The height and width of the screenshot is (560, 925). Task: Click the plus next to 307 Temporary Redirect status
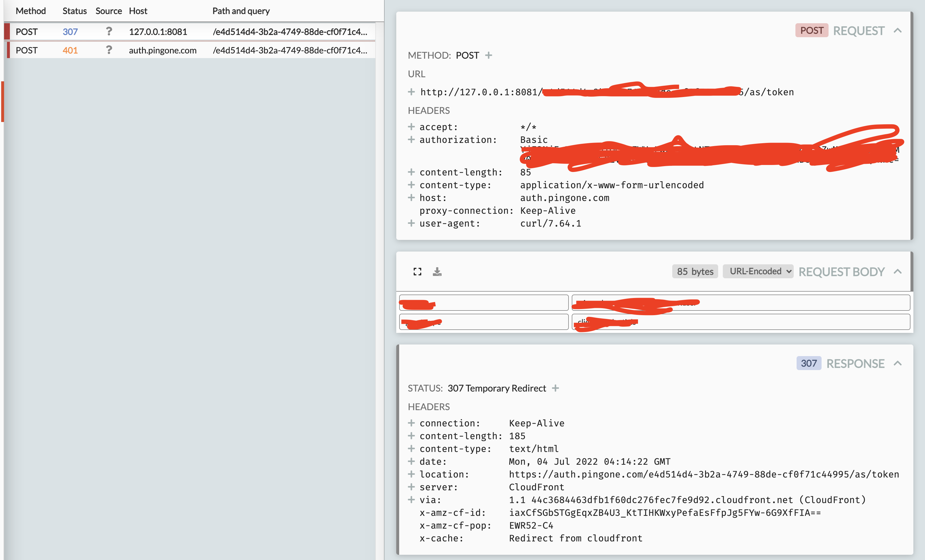(x=555, y=388)
